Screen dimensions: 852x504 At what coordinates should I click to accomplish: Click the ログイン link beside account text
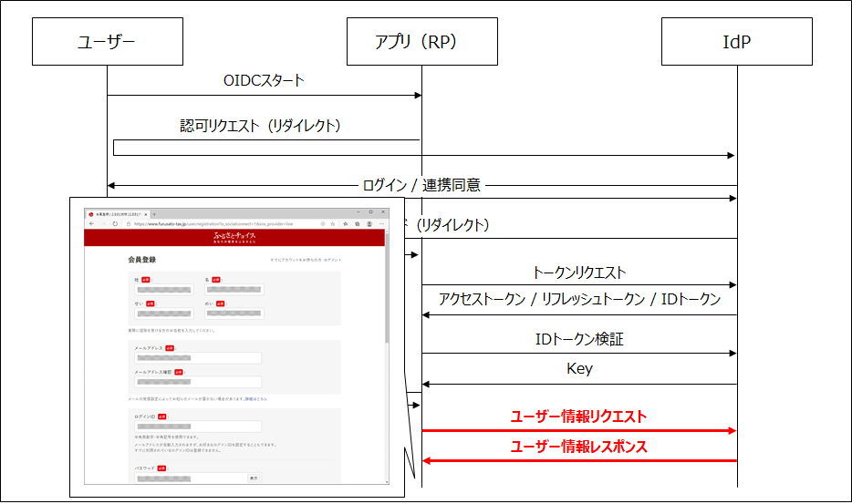coord(333,260)
